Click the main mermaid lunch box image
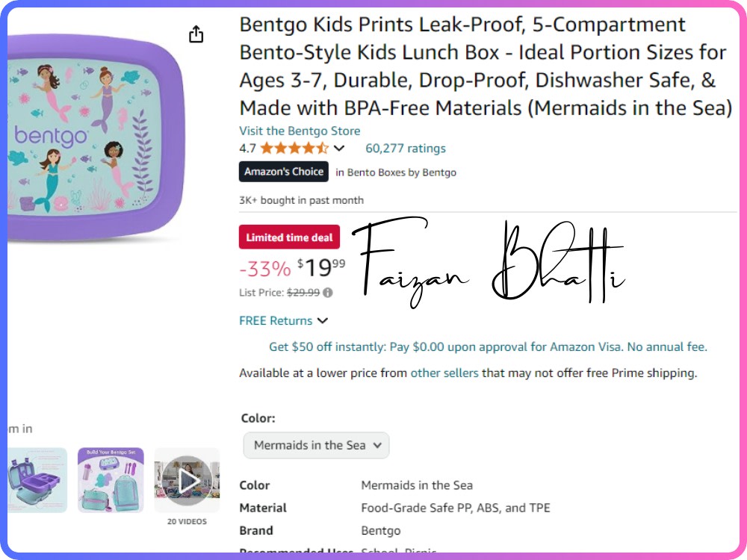Screen dimensions: 747x560 click(96, 136)
